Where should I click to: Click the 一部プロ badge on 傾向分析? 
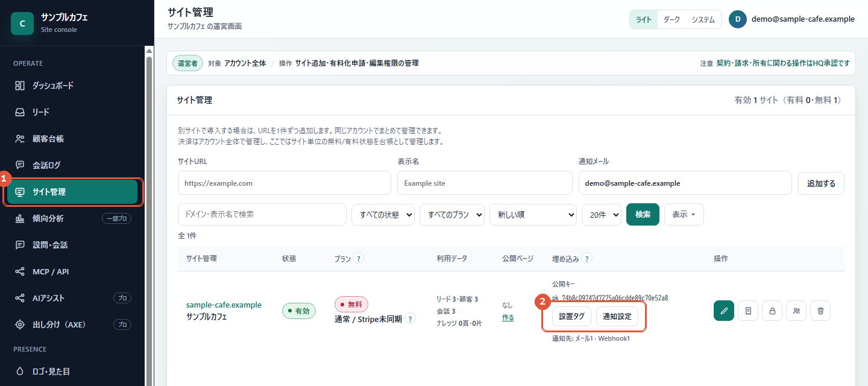[x=116, y=218]
